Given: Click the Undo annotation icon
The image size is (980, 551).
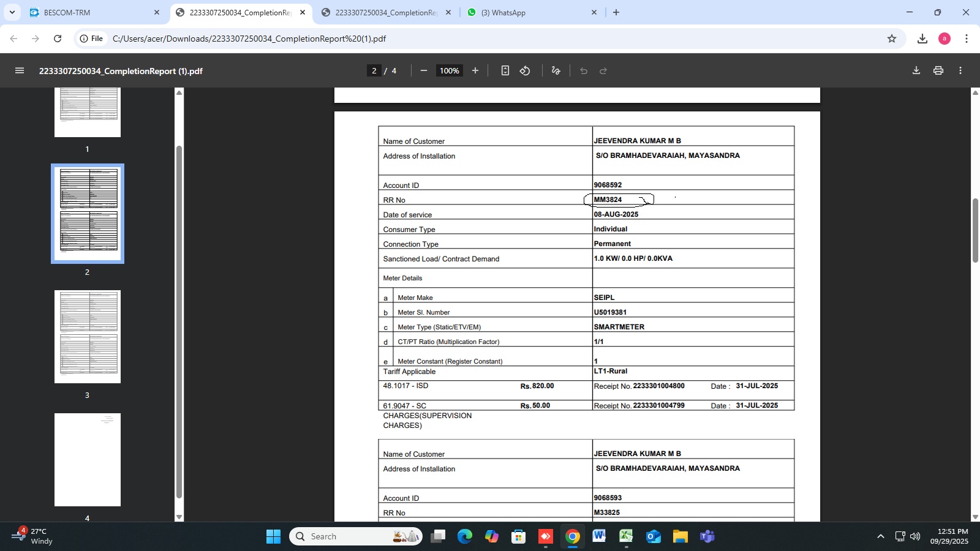Looking at the screenshot, I should pos(584,71).
